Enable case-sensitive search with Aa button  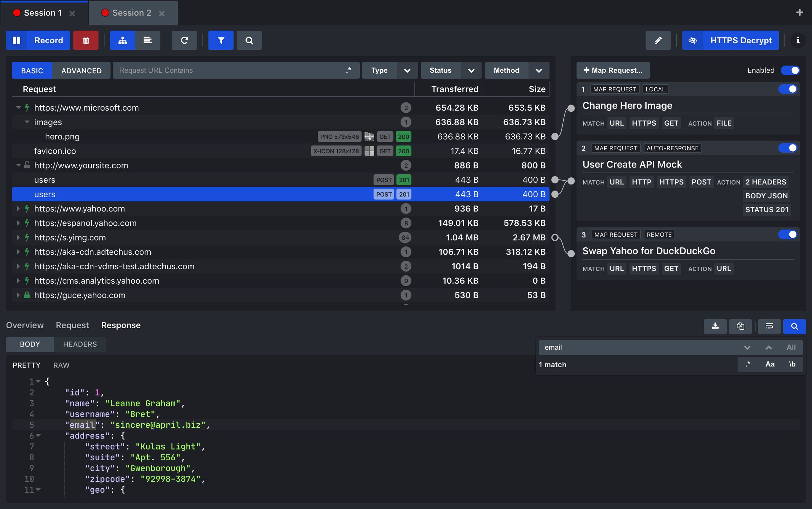pos(770,364)
